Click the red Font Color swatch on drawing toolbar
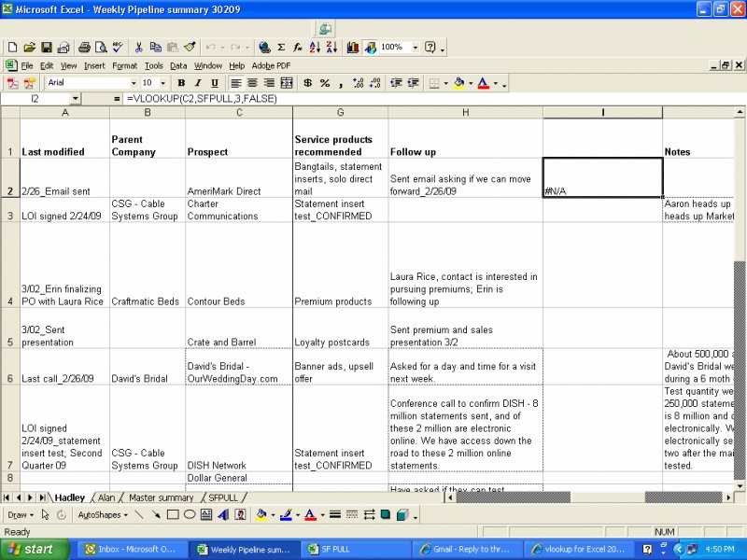Screen dimensions: 747x560 (310, 515)
